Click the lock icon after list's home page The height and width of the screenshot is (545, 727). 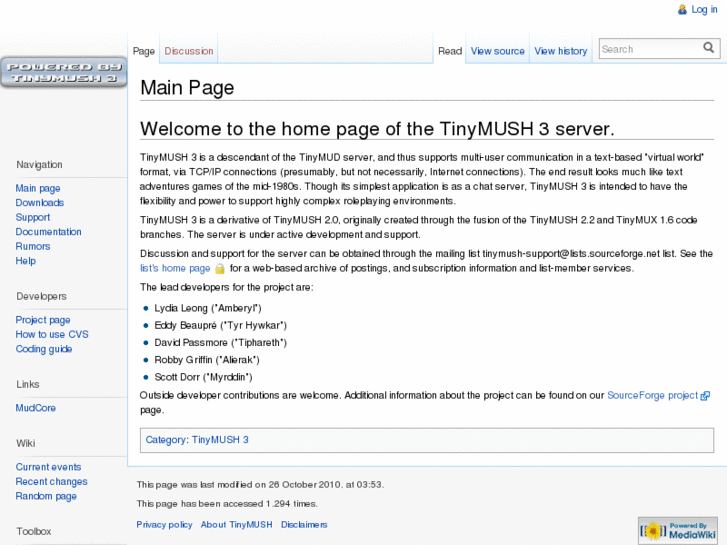click(x=220, y=269)
